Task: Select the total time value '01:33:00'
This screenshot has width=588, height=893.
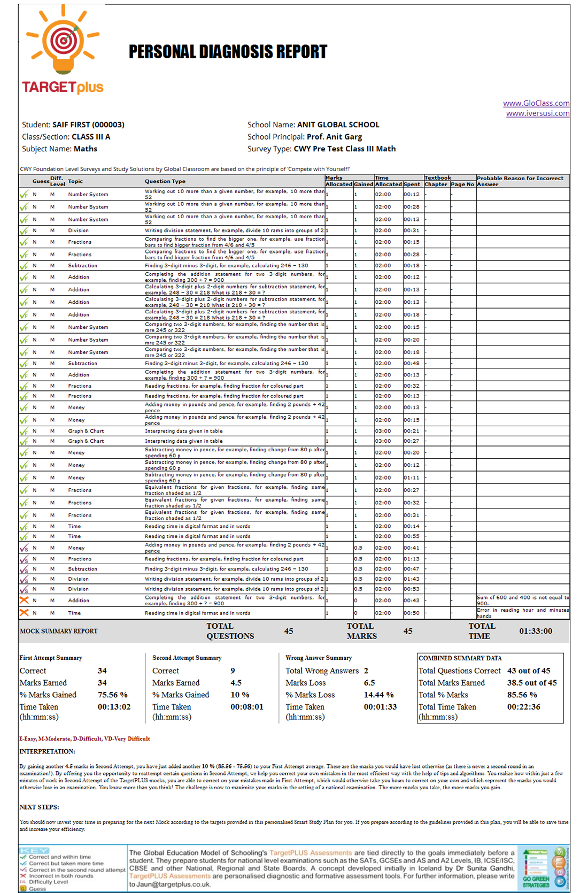Action: (536, 631)
